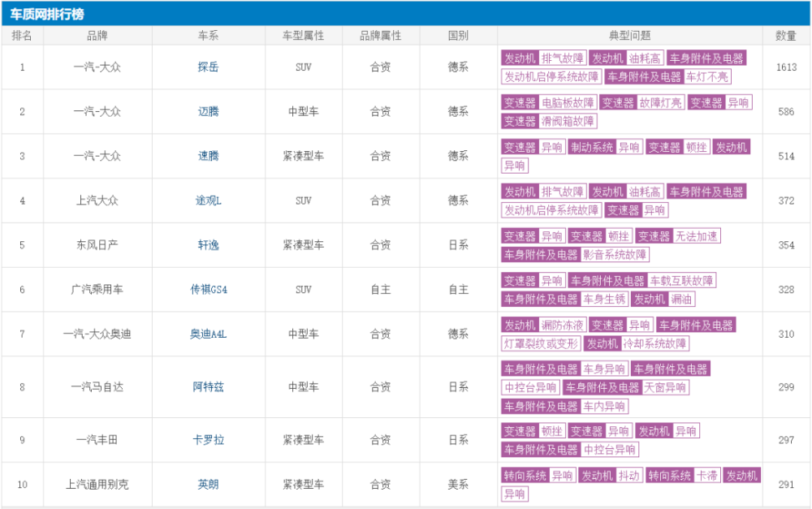Click the quantity value 1613
The width and height of the screenshot is (812, 509).
786,67
